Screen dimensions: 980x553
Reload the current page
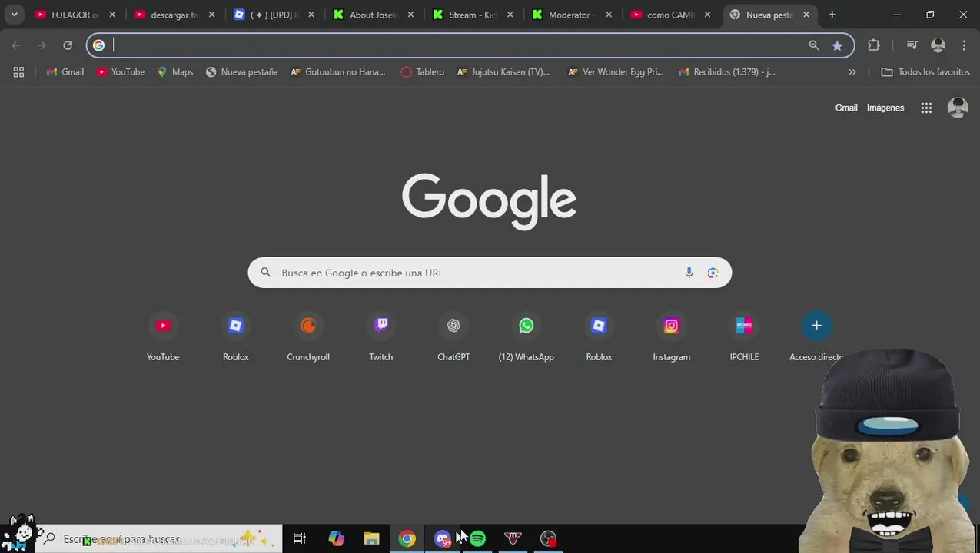pos(68,45)
